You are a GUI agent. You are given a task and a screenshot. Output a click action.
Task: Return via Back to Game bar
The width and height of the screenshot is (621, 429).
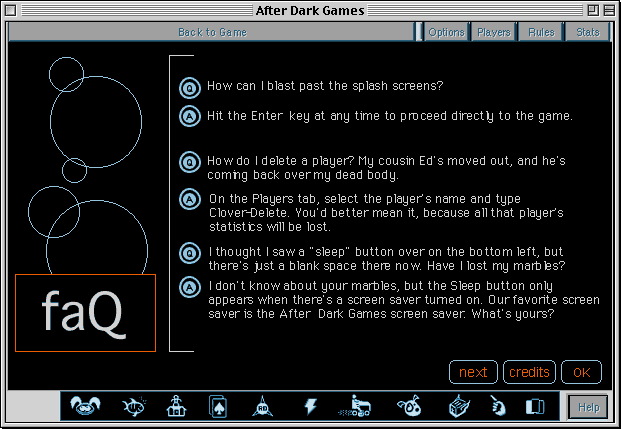click(212, 32)
